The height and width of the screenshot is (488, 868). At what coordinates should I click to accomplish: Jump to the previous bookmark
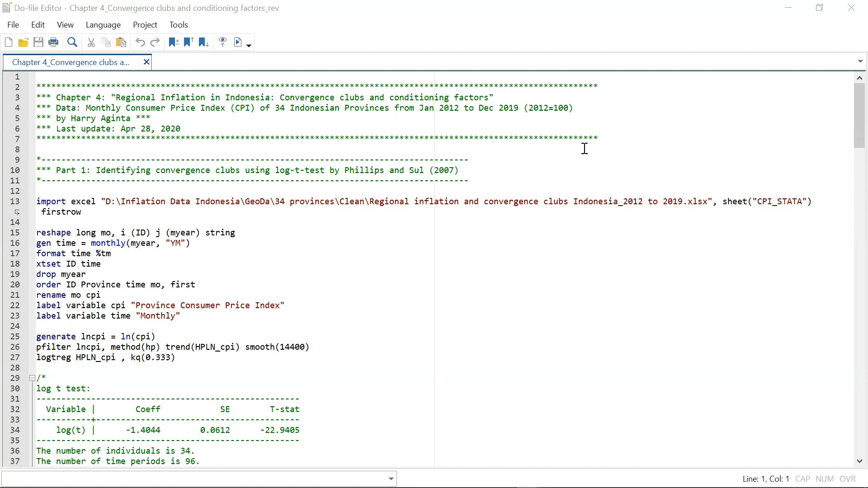189,42
